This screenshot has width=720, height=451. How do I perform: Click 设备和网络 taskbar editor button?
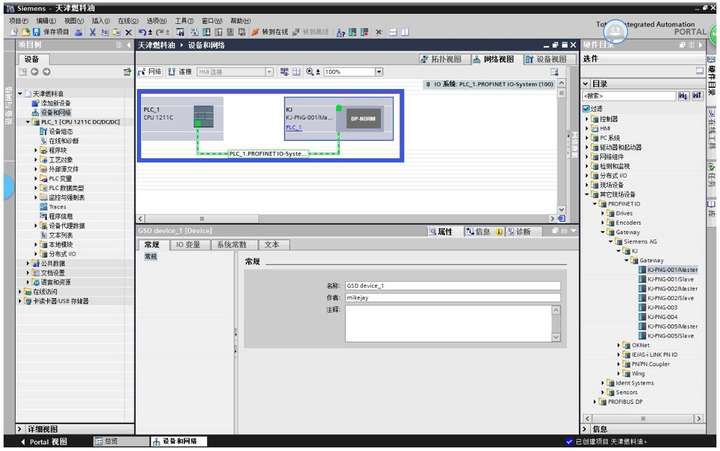(x=179, y=441)
